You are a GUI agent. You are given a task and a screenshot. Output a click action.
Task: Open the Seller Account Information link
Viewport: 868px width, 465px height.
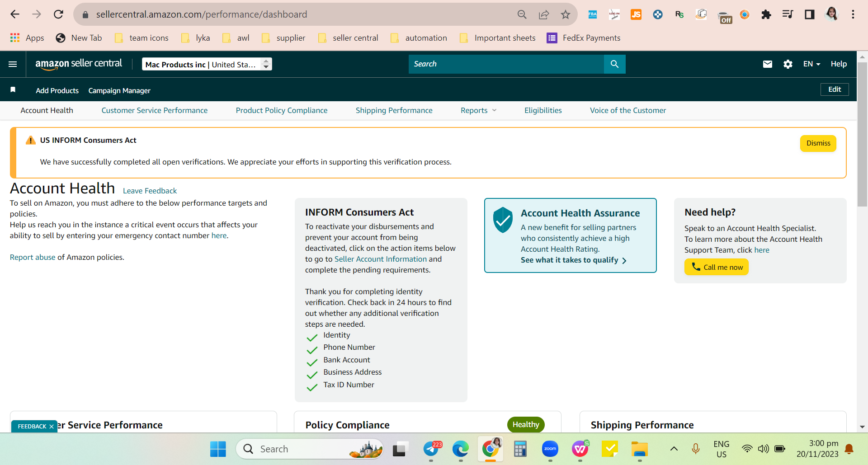tap(381, 259)
